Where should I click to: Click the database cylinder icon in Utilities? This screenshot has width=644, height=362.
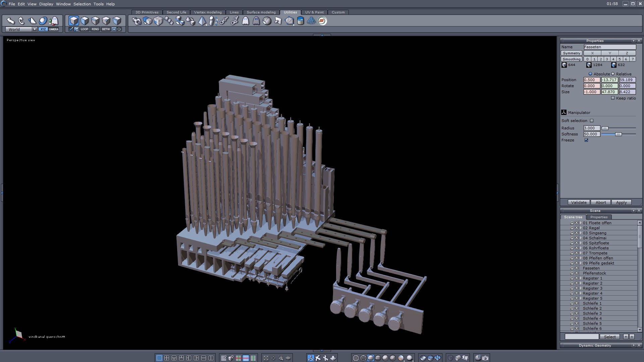point(300,21)
